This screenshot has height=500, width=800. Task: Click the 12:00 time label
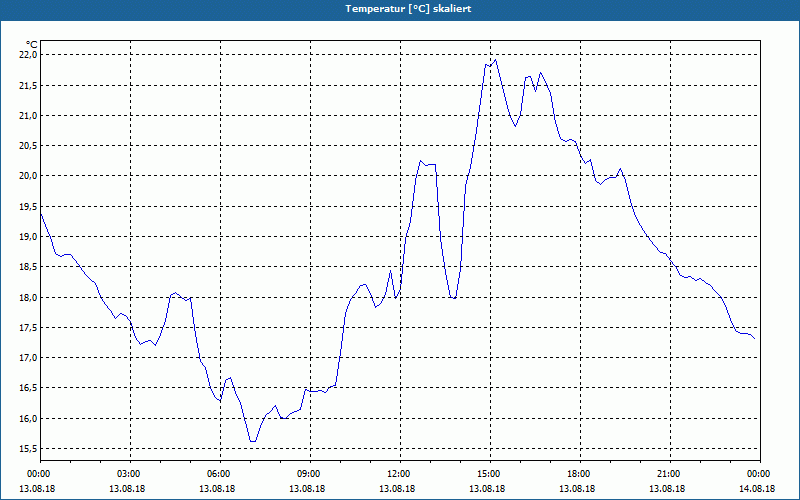pos(398,474)
